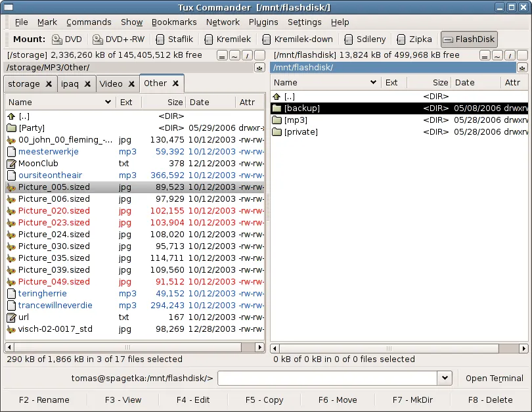532x412 pixels.
Task: Select the Sdileny mount point
Action: click(x=365, y=39)
